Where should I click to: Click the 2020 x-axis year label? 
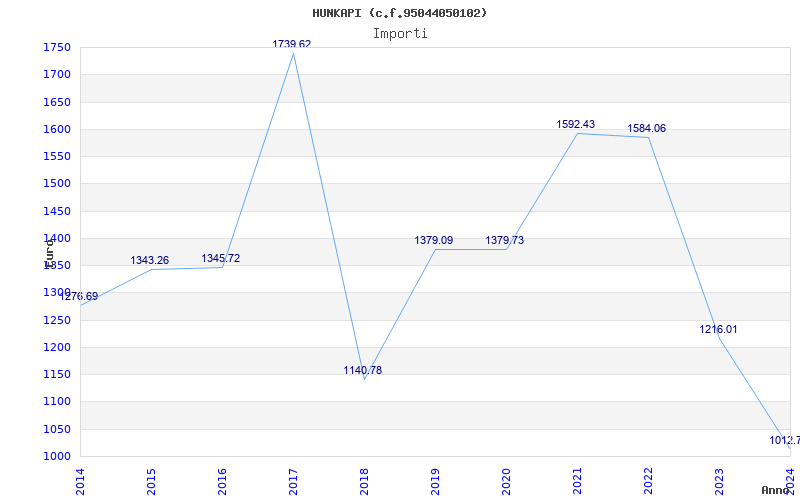pos(506,481)
